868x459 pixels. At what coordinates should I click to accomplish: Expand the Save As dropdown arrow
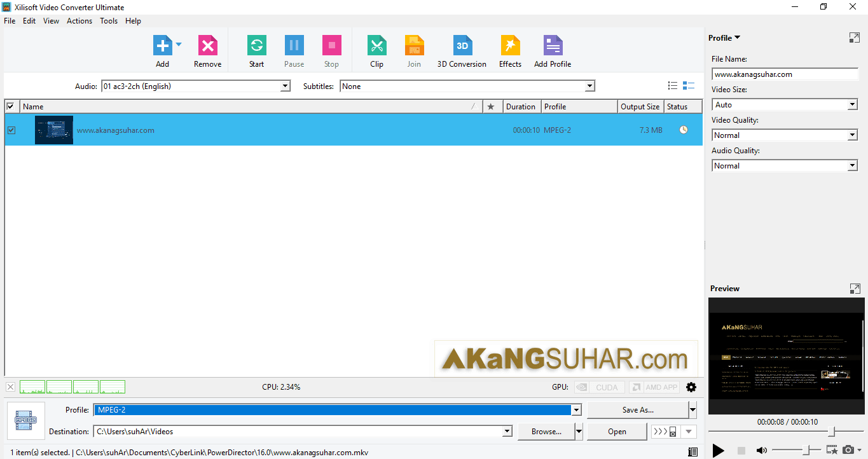692,410
